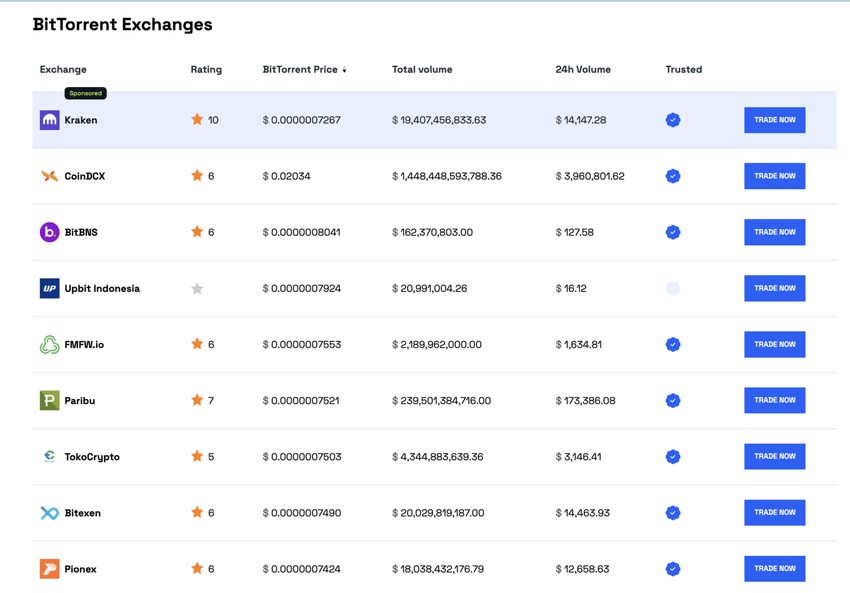Click the CoinDCX logo icon
The width and height of the screenshot is (850, 593).
(49, 176)
